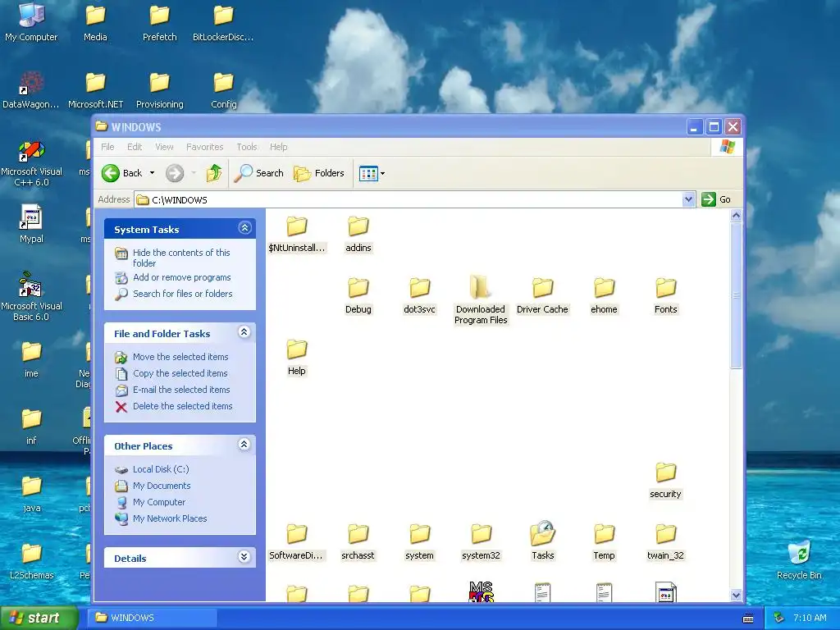Click Move the selected items
The image size is (840, 630).
tap(180, 357)
